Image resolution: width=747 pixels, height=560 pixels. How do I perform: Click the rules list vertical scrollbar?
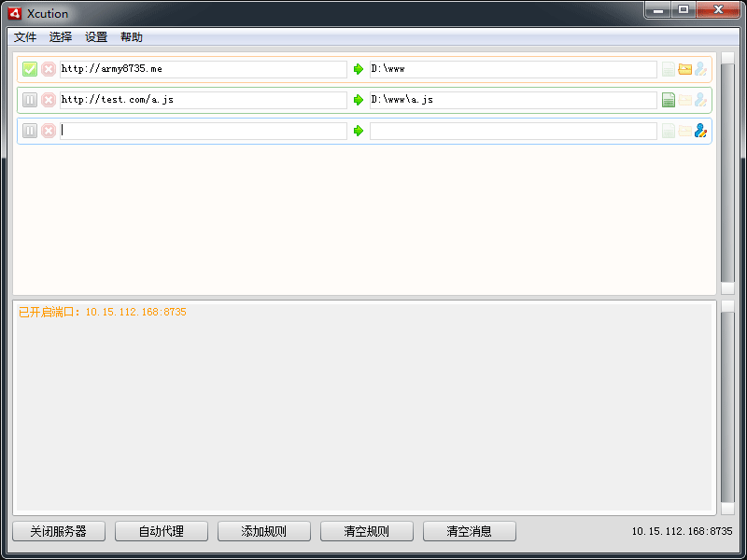pyautogui.click(x=727, y=174)
